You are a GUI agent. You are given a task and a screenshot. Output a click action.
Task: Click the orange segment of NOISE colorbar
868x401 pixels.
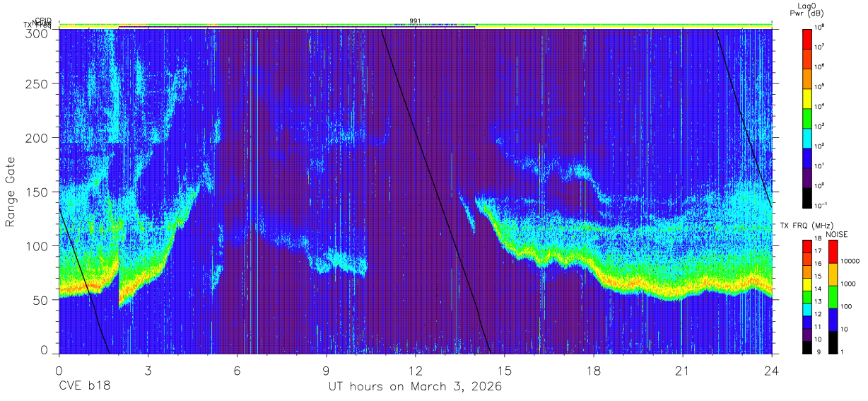[x=833, y=274]
